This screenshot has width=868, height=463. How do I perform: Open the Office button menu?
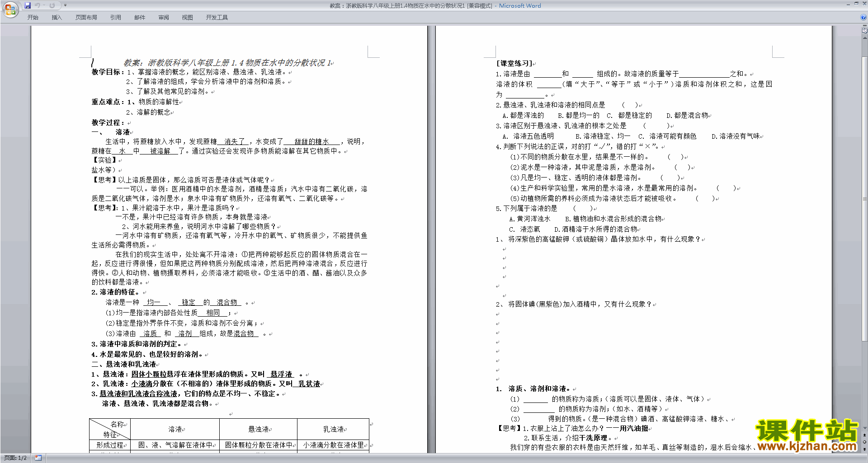[10, 9]
